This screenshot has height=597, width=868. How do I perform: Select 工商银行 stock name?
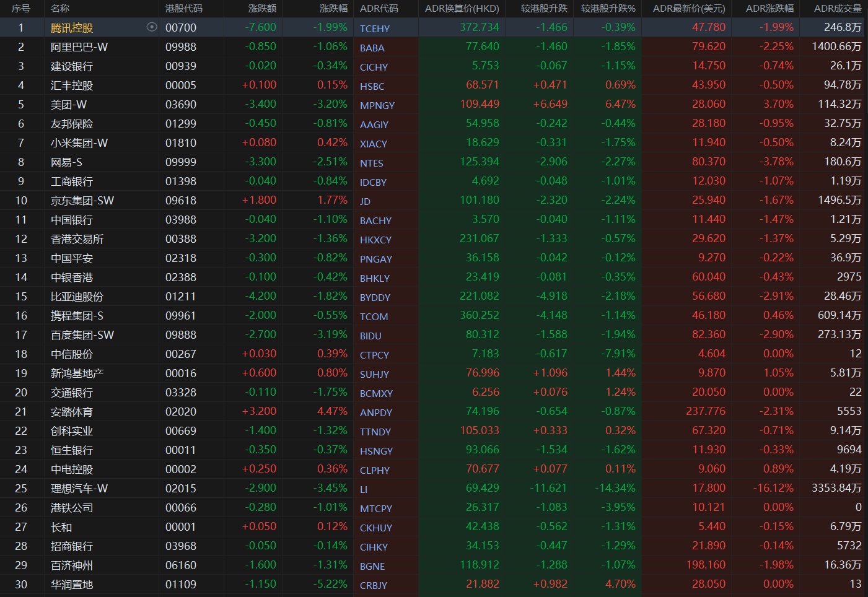pyautogui.click(x=72, y=181)
